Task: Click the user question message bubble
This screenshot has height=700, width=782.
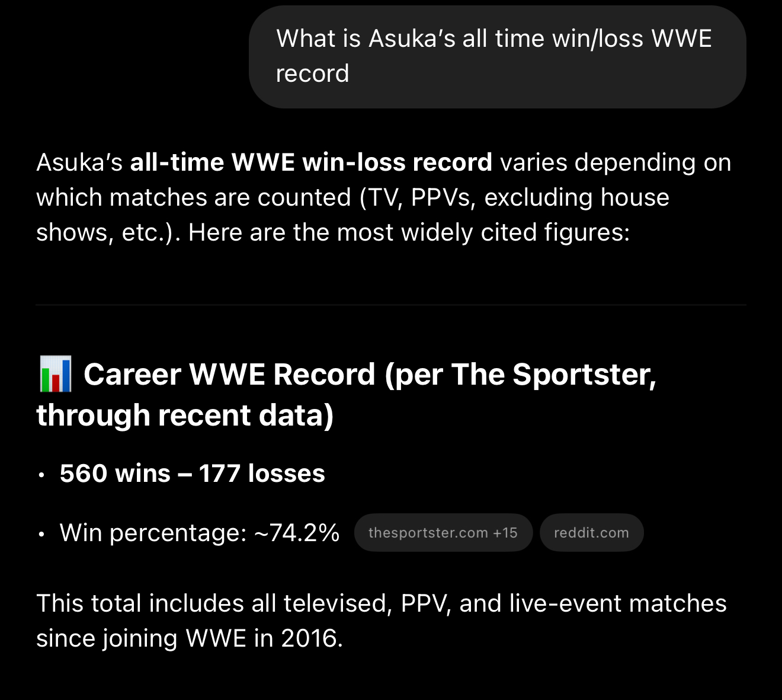Action: point(496,56)
